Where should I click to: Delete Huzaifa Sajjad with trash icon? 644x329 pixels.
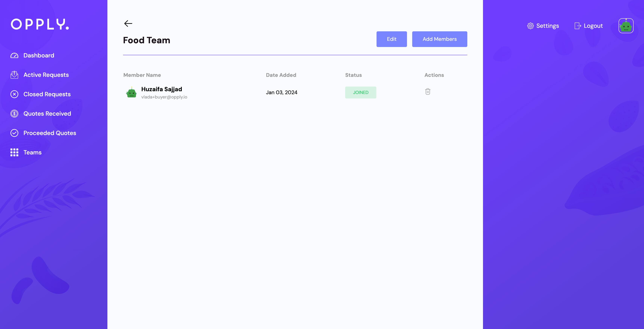(428, 92)
